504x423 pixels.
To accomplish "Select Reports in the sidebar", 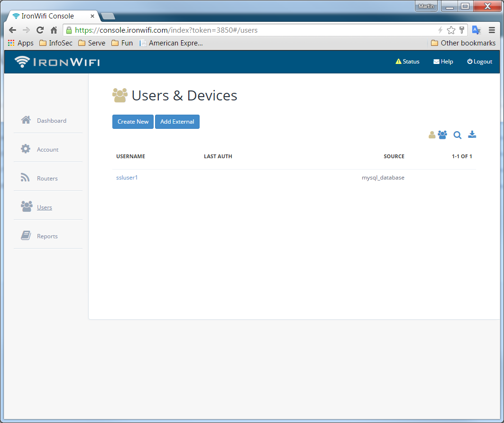I will (47, 236).
